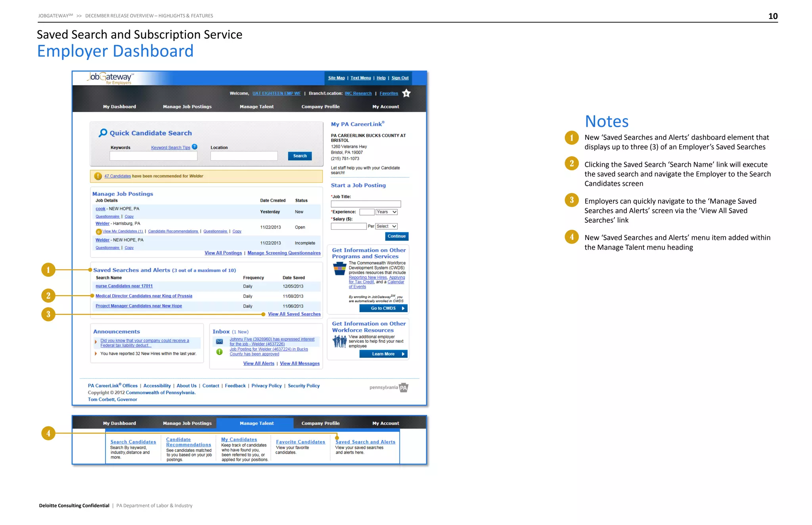The height and width of the screenshot is (525, 812).
Task: Click the Favorites star icon
Action: [406, 94]
